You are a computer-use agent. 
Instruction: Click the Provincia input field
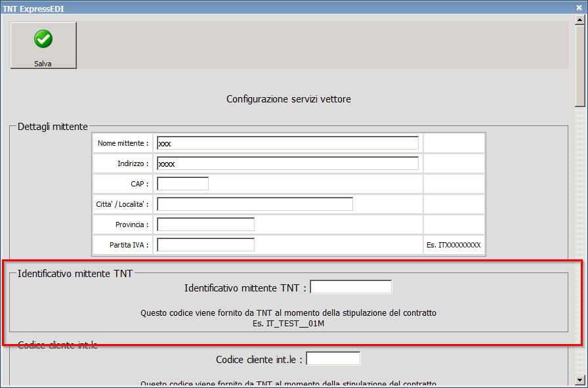pos(205,225)
